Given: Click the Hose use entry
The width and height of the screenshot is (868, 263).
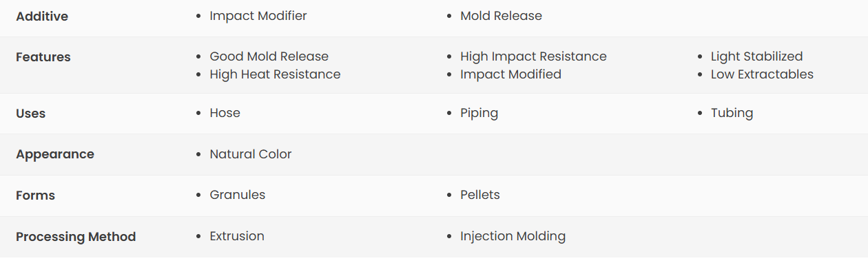Looking at the screenshot, I should 225,113.
